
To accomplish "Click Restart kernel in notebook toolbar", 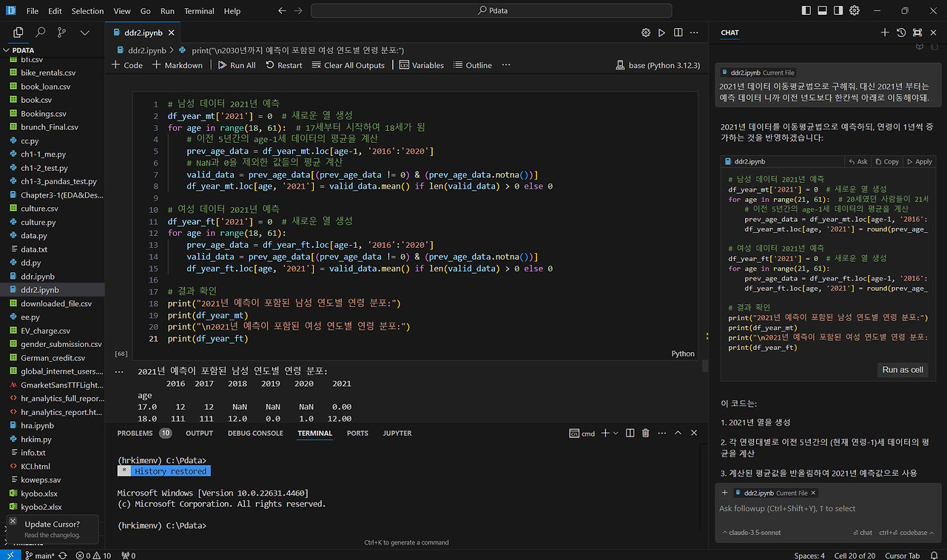I will (283, 65).
